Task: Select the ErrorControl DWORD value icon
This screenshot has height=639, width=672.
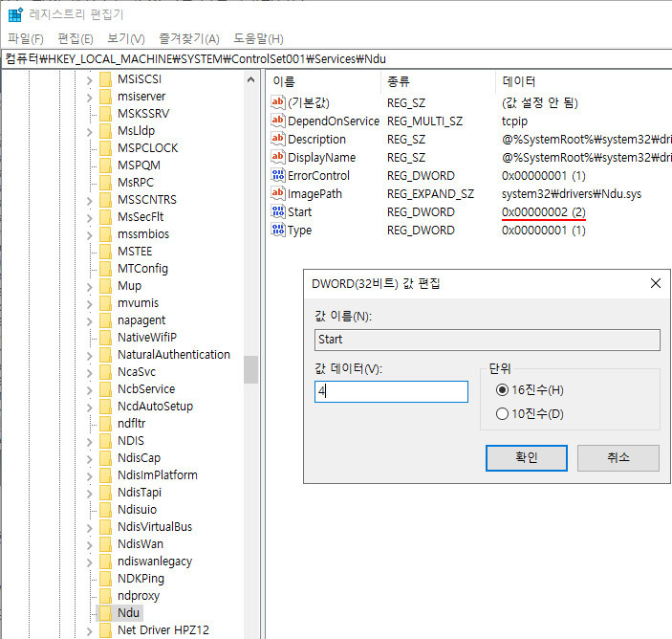Action: coord(278,175)
